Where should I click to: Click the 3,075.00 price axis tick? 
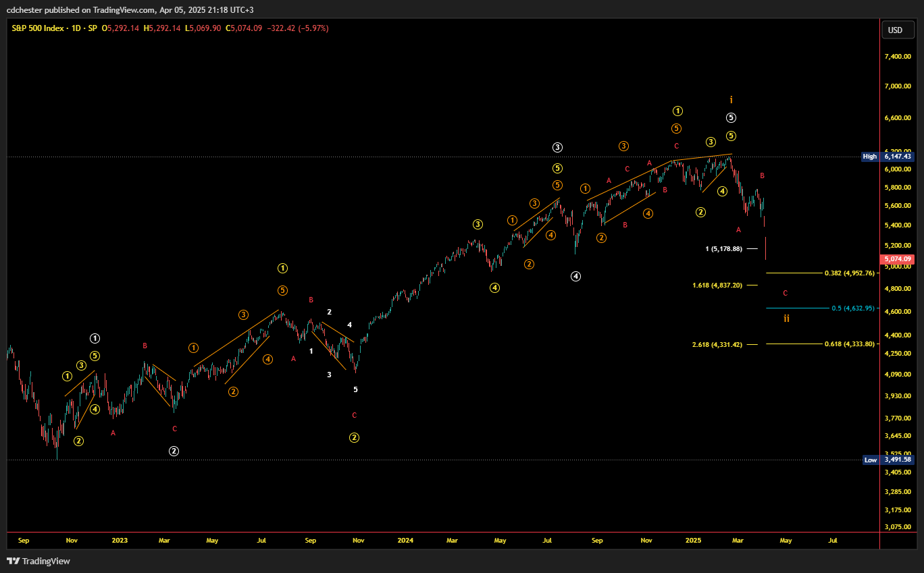pos(897,526)
